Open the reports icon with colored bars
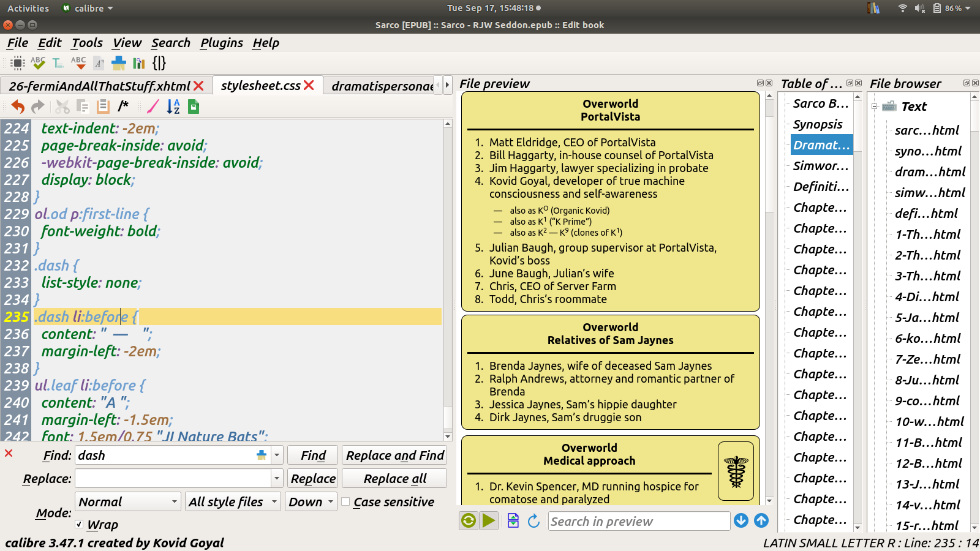This screenshot has height=551, width=980. (139, 63)
